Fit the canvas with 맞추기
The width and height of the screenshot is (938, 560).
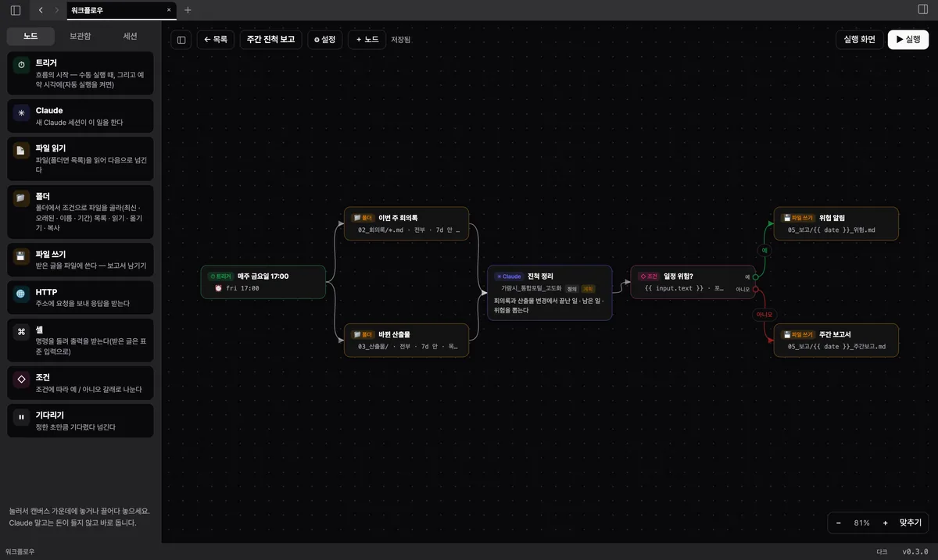pyautogui.click(x=911, y=523)
